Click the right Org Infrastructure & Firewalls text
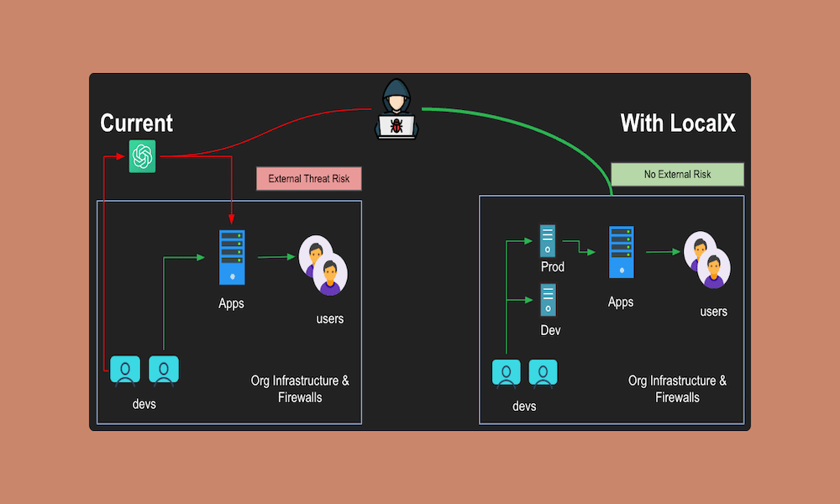The height and width of the screenshot is (504, 840). (x=677, y=389)
